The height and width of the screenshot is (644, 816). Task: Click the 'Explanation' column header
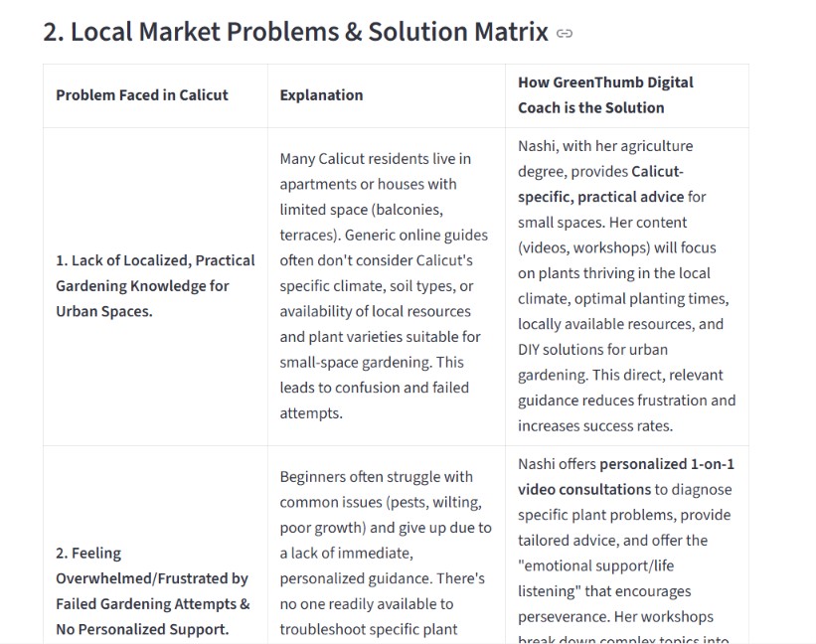(321, 95)
